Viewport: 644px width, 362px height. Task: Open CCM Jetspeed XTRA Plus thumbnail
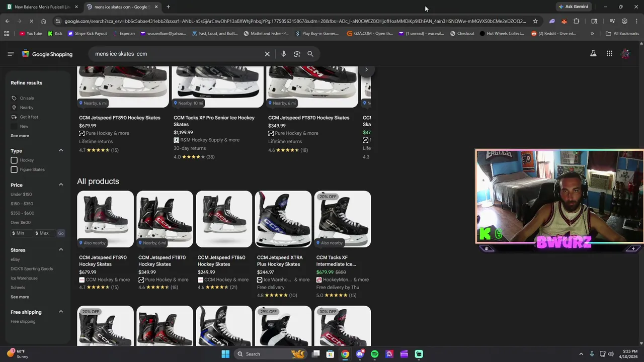point(283,219)
